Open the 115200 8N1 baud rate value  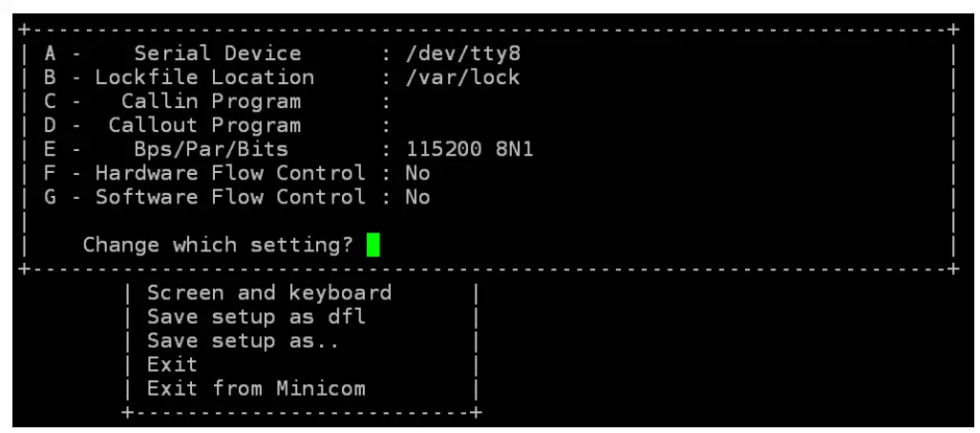[x=476, y=149]
